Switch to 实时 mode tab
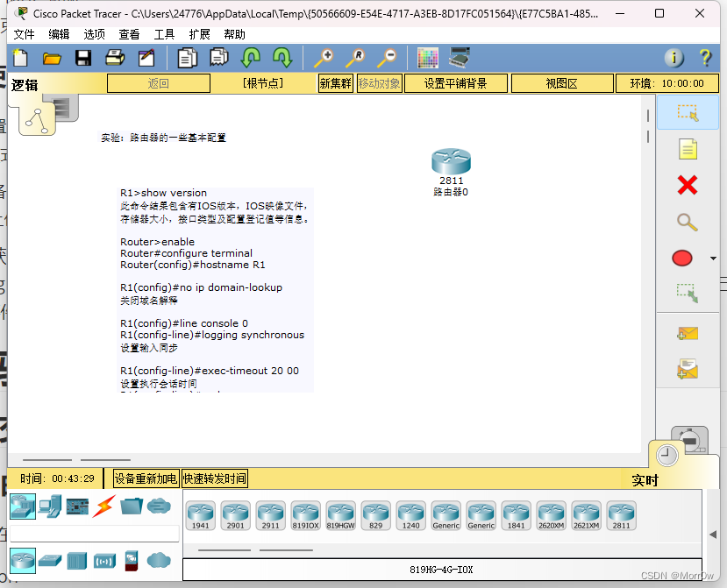Image resolution: width=727 pixels, height=588 pixels. click(x=645, y=480)
